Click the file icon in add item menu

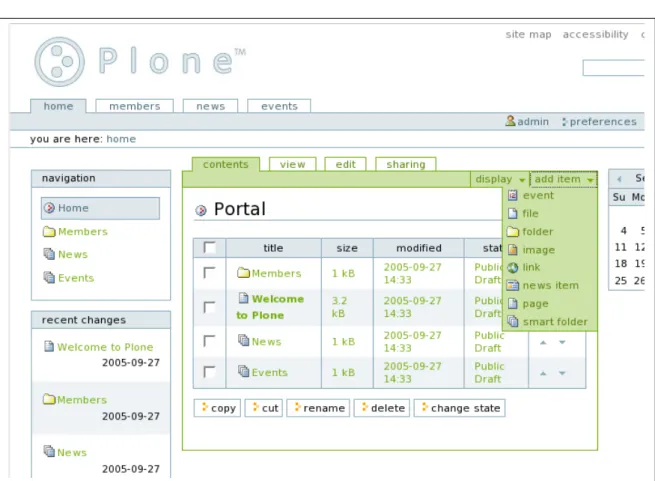click(x=513, y=214)
